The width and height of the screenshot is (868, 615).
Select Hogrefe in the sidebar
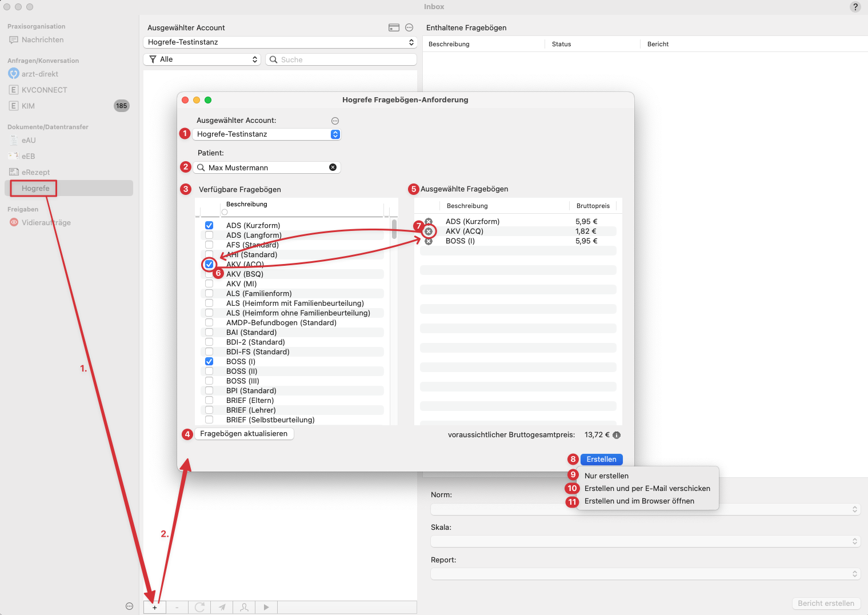(x=69, y=188)
